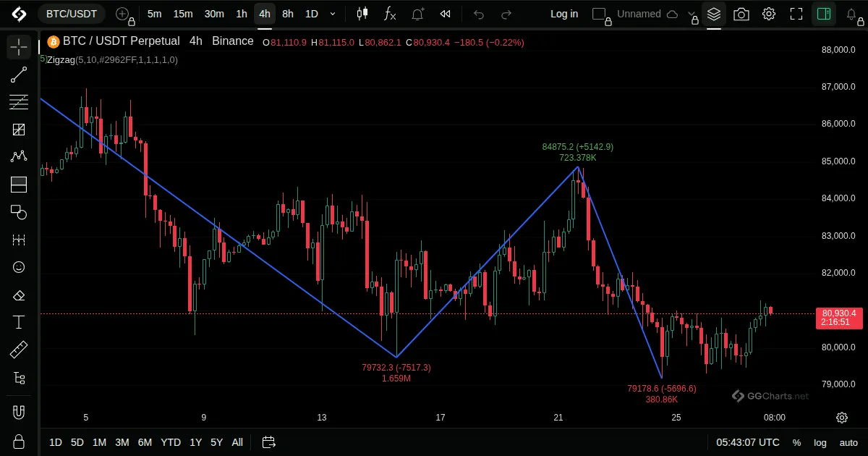Open the Fibonacci and channel lines tool
Image resolution: width=868 pixels, height=456 pixels.
19,102
